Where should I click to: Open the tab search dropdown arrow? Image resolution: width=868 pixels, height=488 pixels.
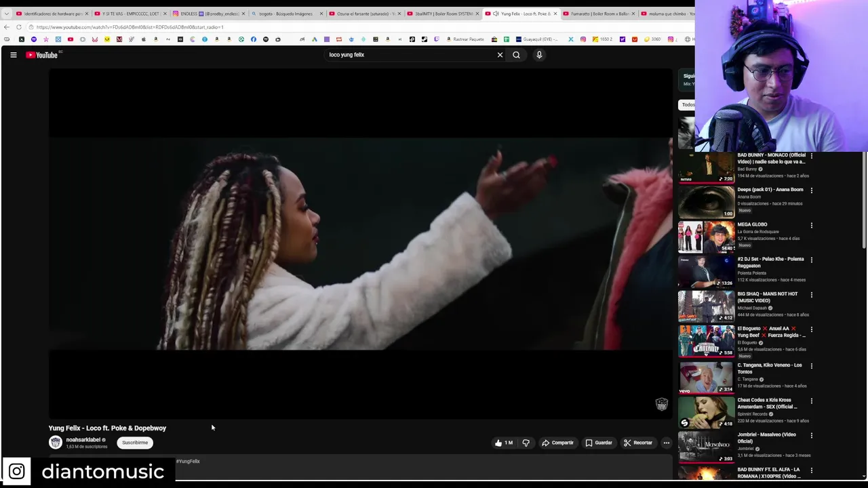[6, 14]
